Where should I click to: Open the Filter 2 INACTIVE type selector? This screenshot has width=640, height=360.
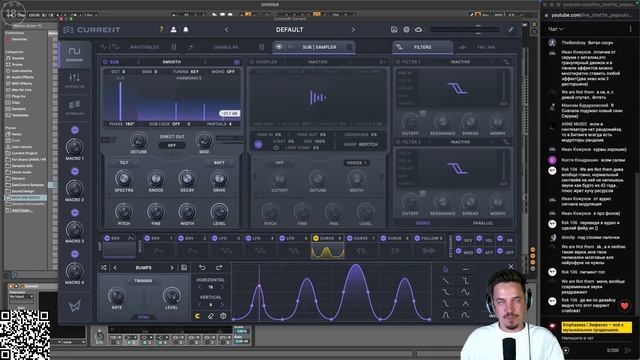tap(460, 142)
